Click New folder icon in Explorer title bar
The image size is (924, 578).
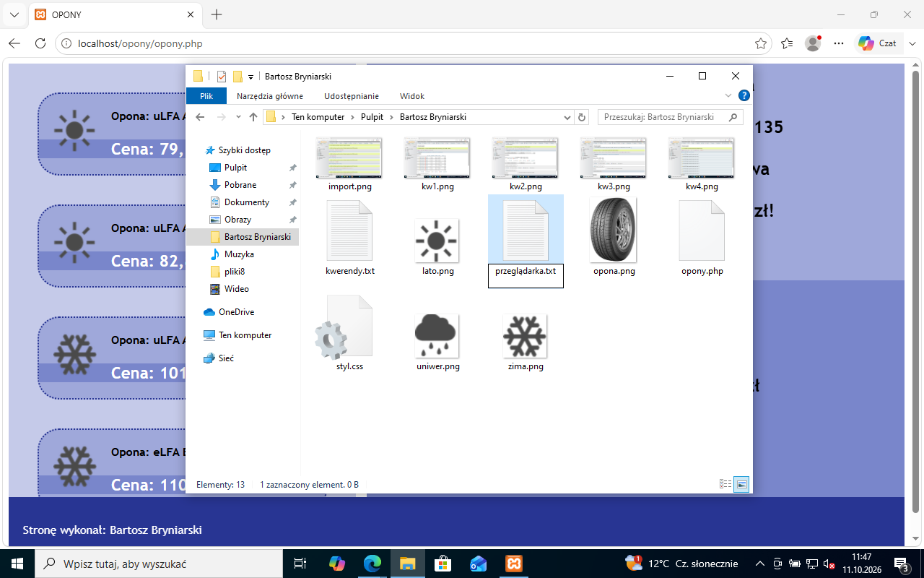pyautogui.click(x=237, y=77)
